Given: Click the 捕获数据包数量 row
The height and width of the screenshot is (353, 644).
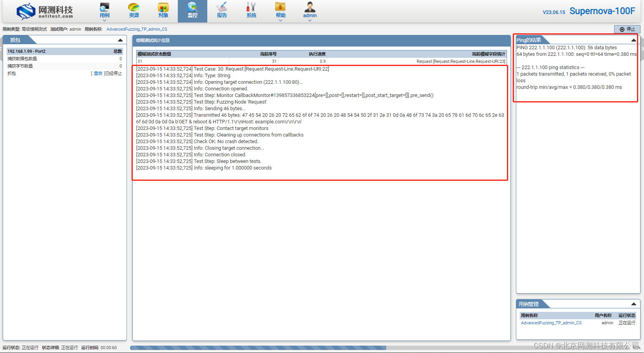Looking at the screenshot, I should [x=64, y=59].
